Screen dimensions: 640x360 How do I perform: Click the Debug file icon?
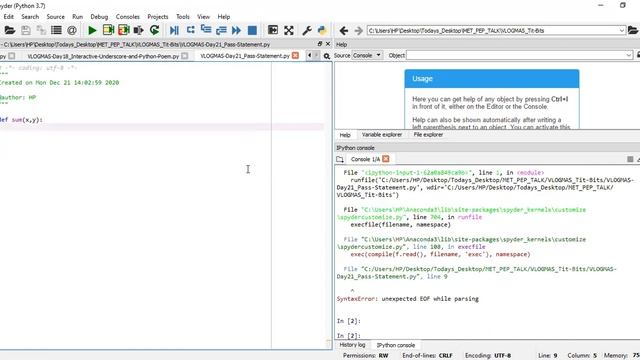[174, 30]
